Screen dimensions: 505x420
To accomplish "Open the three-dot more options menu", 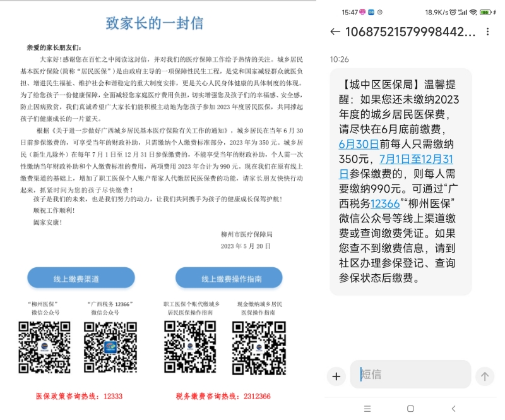I will coord(487,32).
